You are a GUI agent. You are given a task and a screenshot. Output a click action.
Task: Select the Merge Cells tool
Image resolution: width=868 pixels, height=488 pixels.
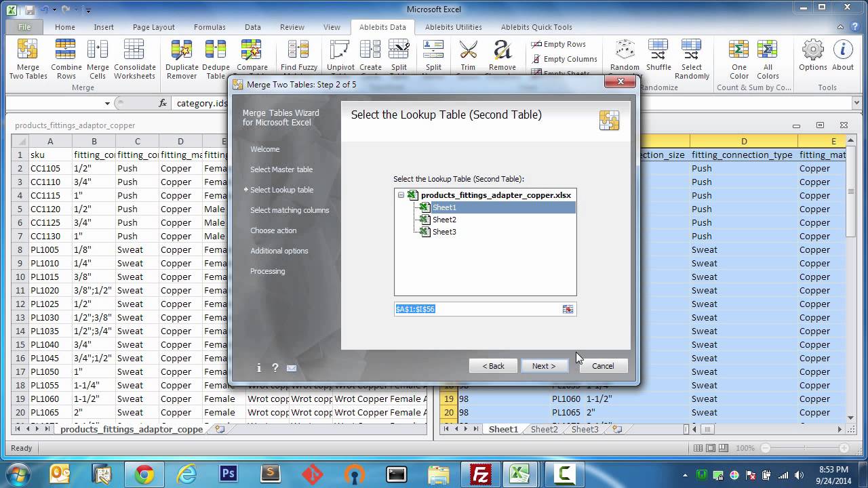98,60
